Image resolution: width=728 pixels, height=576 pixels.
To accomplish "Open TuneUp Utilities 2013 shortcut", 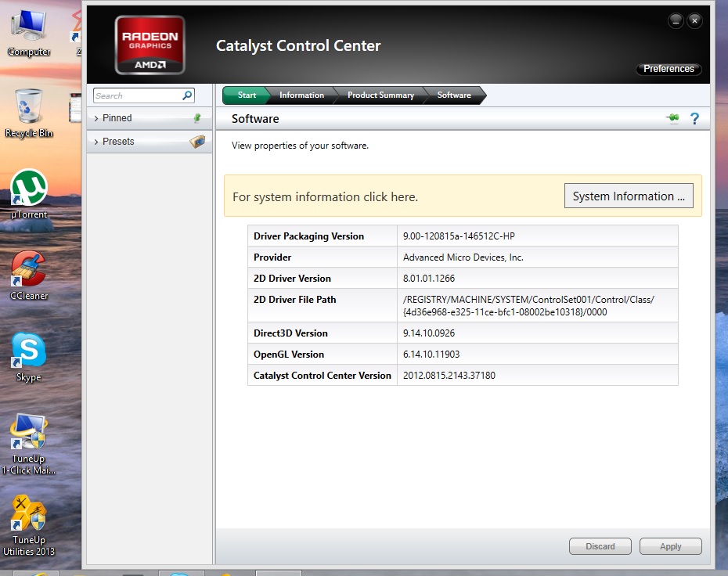I will click(x=29, y=525).
